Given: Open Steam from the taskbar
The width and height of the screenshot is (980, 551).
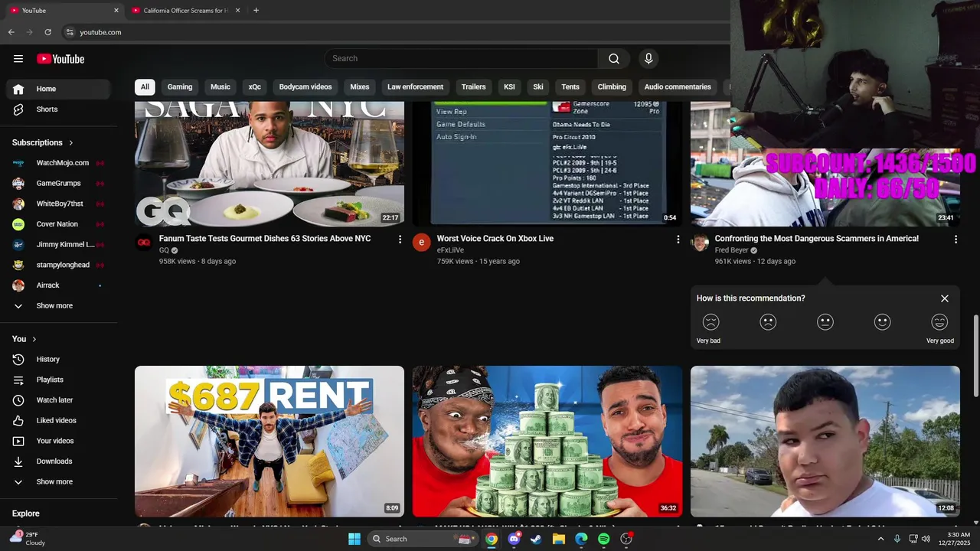Looking at the screenshot, I should pyautogui.click(x=537, y=539).
